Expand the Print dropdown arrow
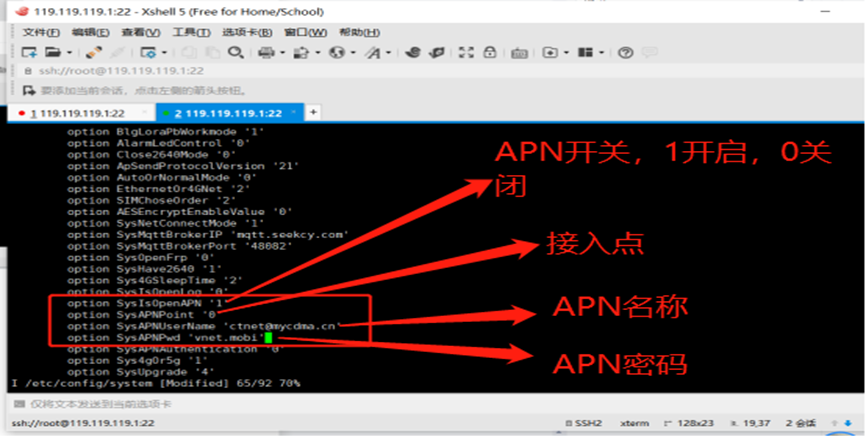Viewport: 866px width, 437px height. coord(282,53)
